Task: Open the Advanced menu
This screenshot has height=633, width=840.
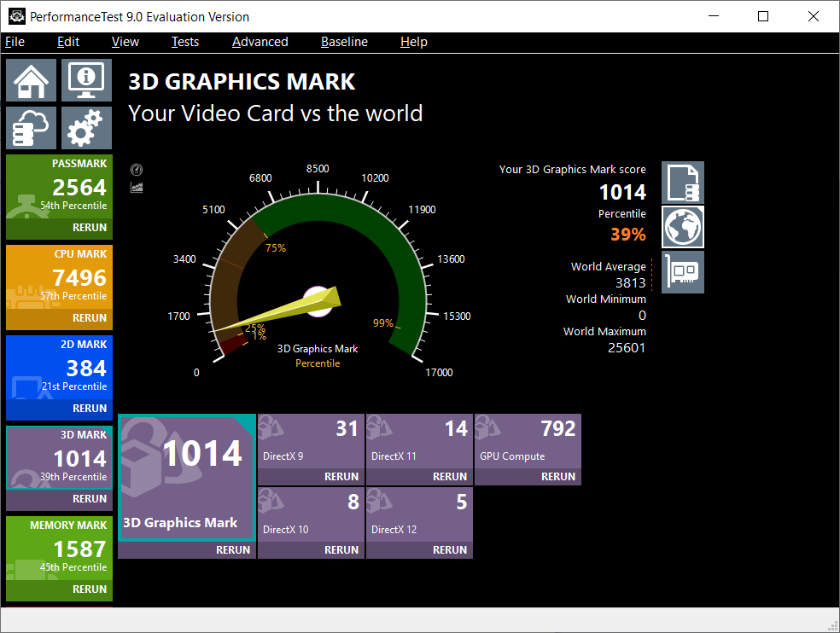Action: (x=260, y=42)
